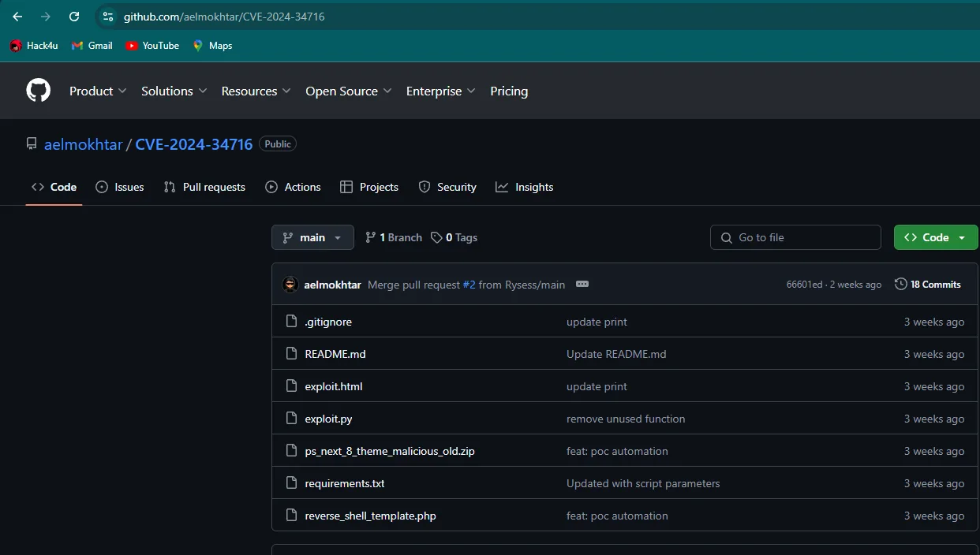This screenshot has width=980, height=555.
Task: Click the browser forward arrow
Action: (46, 17)
